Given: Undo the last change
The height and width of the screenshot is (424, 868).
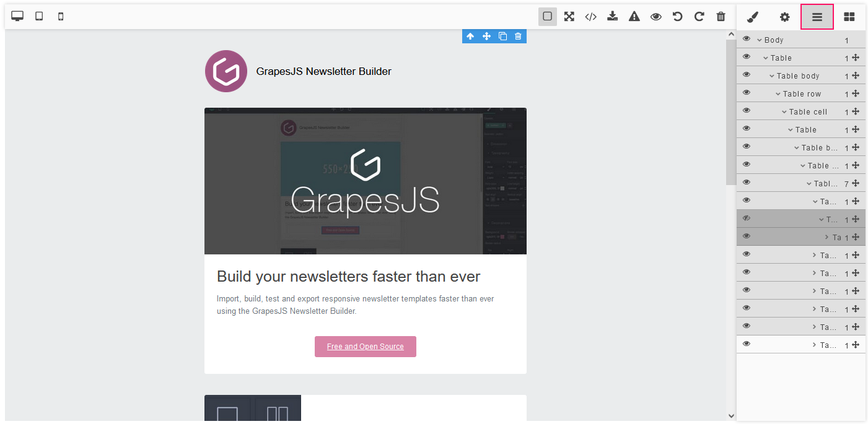Looking at the screenshot, I should coord(678,17).
